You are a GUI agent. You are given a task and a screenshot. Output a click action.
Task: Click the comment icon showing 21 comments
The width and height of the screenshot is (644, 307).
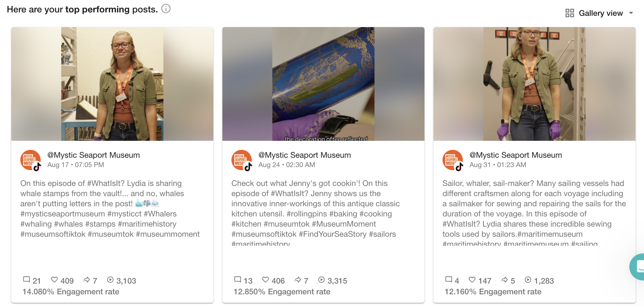tap(27, 280)
